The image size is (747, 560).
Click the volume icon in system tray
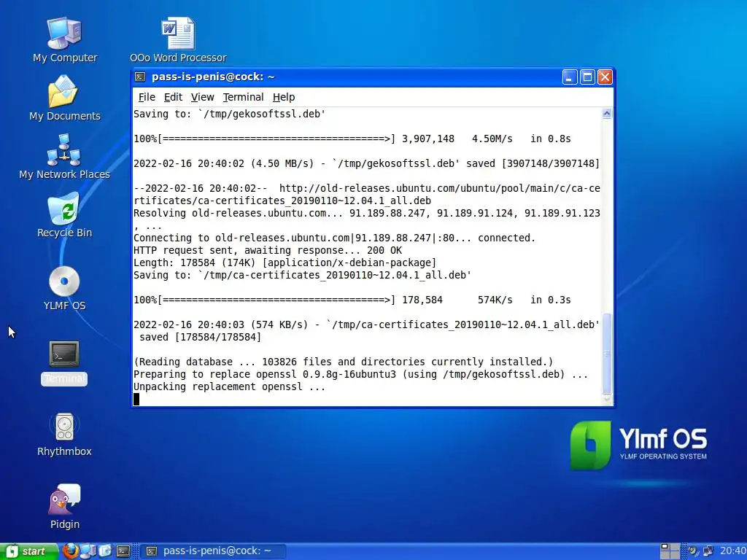coord(693,551)
